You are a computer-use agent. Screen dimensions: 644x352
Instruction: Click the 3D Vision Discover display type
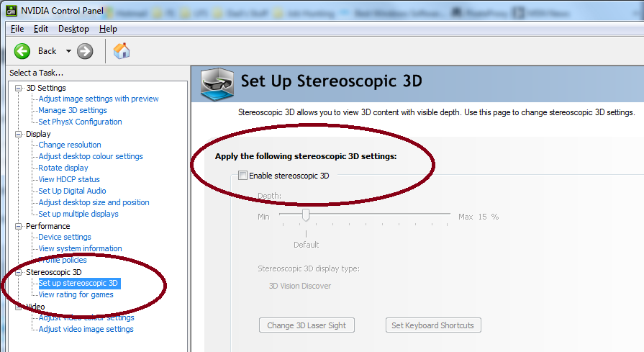(300, 286)
